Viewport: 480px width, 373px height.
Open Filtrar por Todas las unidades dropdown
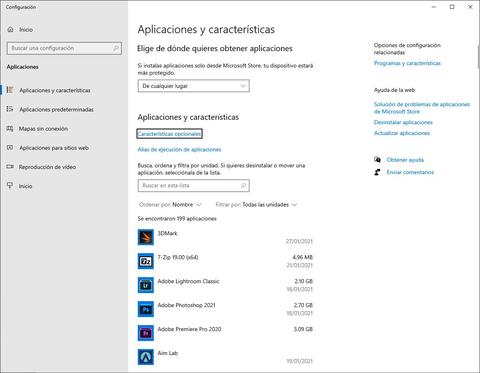256,205
